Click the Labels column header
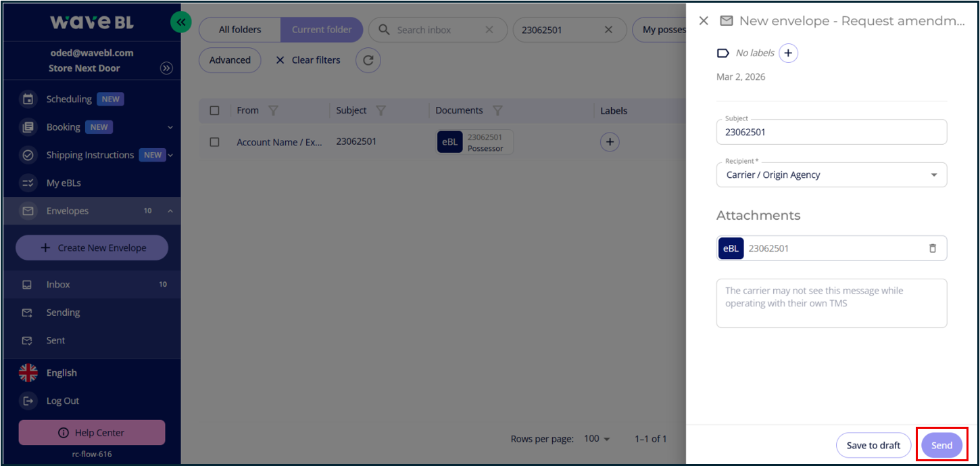Image resolution: width=980 pixels, height=466 pixels. click(614, 110)
